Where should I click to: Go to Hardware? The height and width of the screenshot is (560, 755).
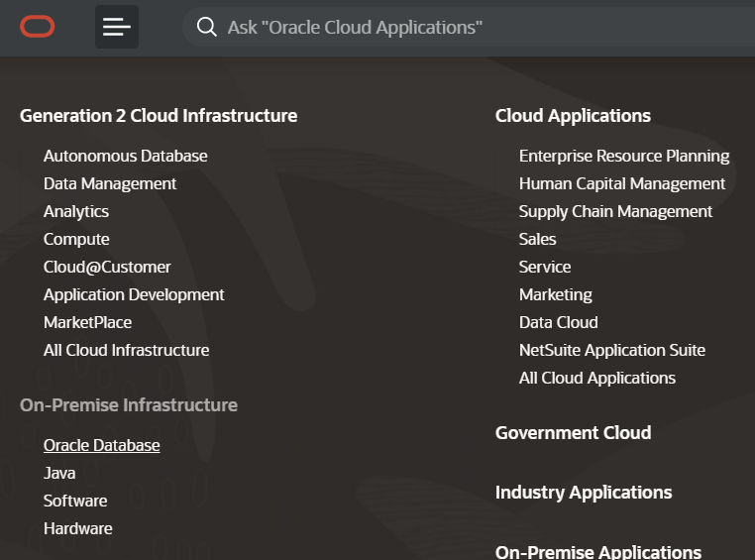(77, 528)
